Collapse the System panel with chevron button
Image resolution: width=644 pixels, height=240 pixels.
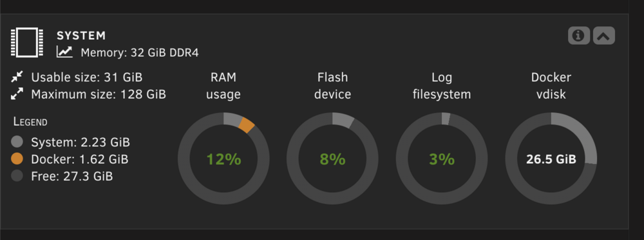click(603, 35)
